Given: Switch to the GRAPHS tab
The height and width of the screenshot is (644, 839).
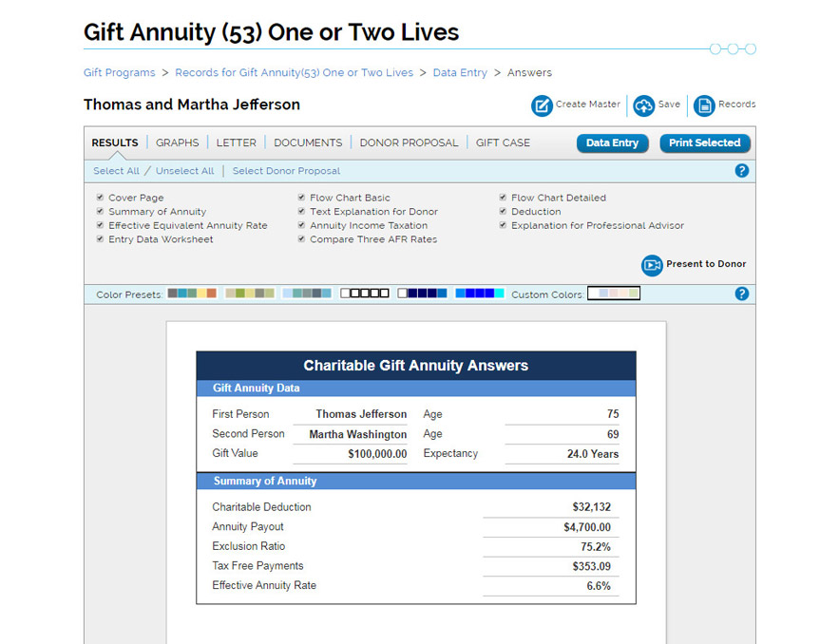Looking at the screenshot, I should [177, 142].
